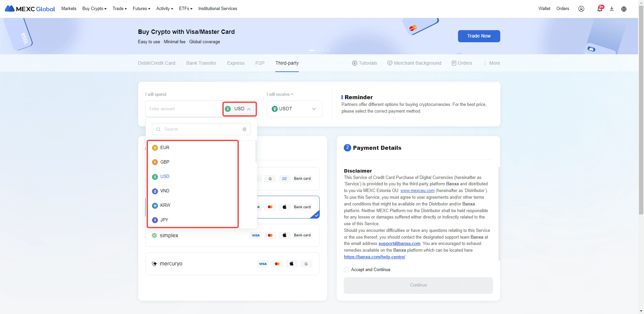Select the mercuryo payment provider
This screenshot has width=644, height=314.
point(171,264)
